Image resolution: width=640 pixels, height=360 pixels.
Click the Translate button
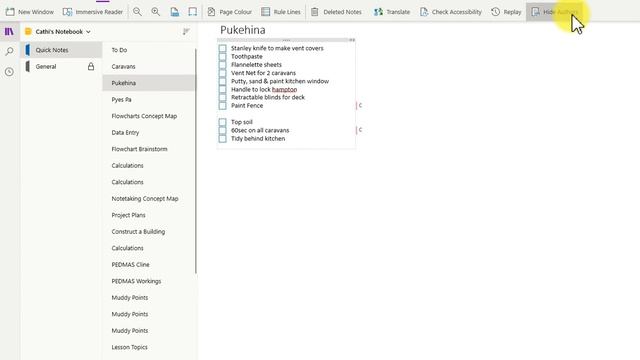[x=392, y=12]
